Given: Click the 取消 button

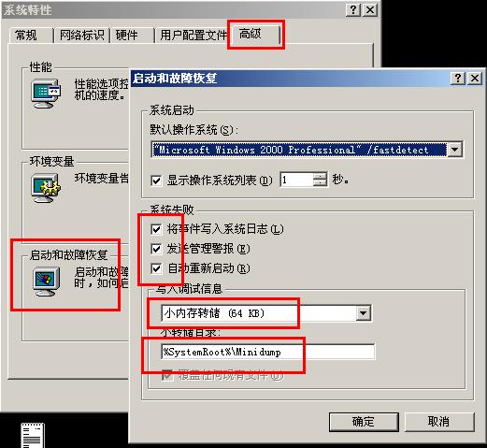Looking at the screenshot, I should (x=439, y=422).
